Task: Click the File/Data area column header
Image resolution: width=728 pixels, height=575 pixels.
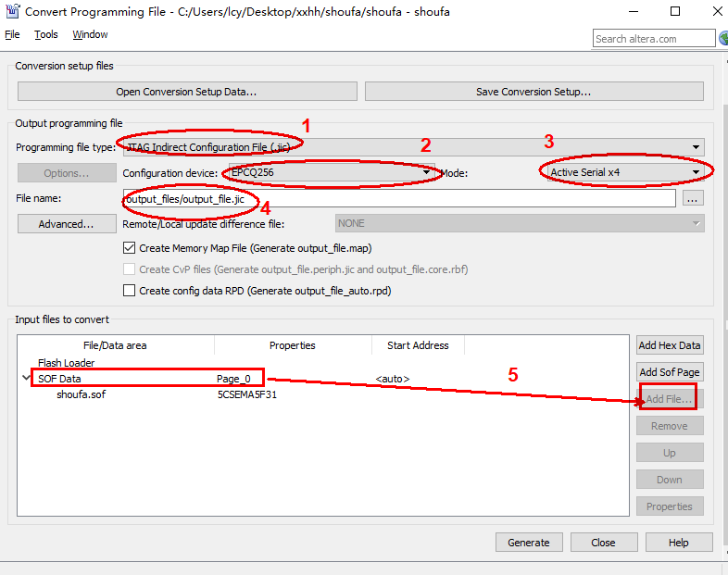Action: click(115, 345)
